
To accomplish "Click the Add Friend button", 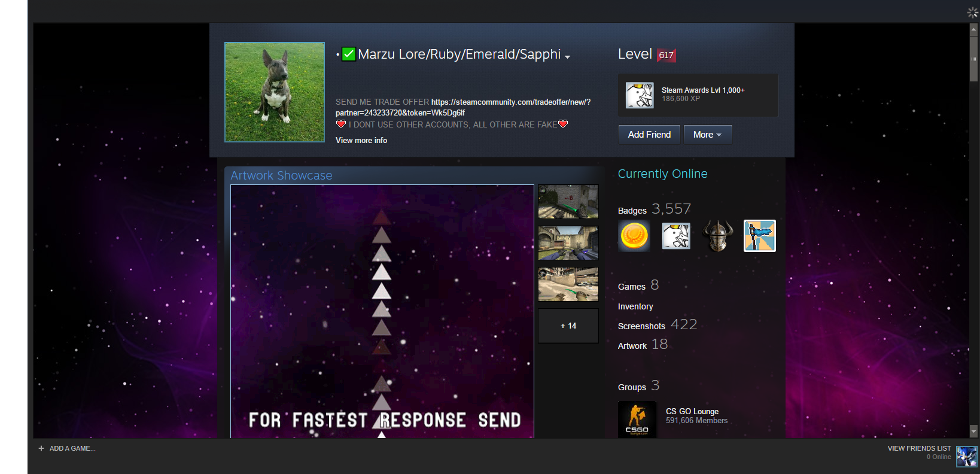I will pos(649,135).
